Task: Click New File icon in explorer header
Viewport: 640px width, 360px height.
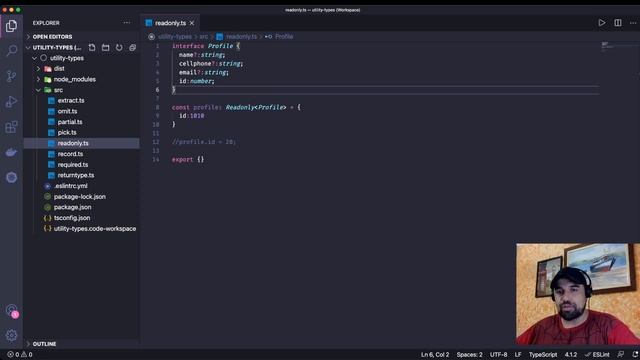Action: tap(92, 48)
